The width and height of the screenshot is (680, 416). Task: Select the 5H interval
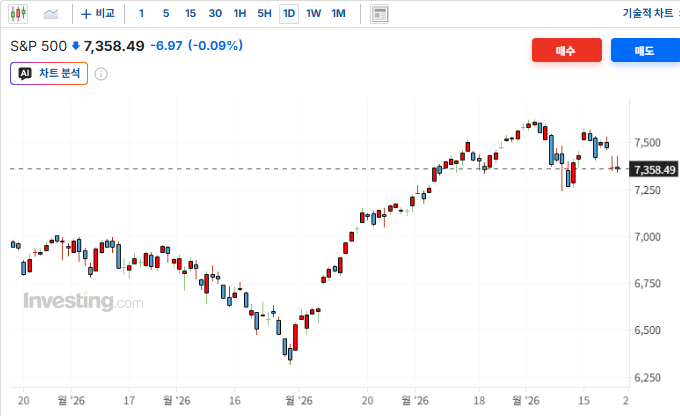[265, 14]
